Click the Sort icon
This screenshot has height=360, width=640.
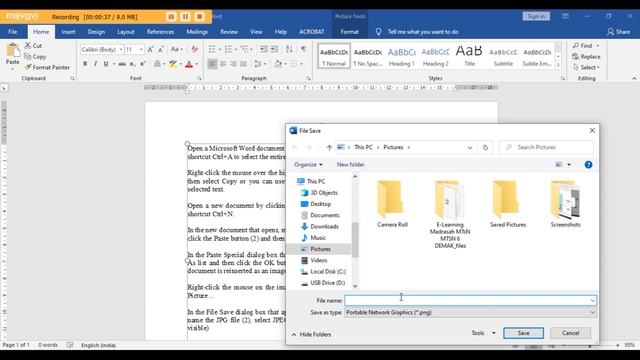coord(289,49)
